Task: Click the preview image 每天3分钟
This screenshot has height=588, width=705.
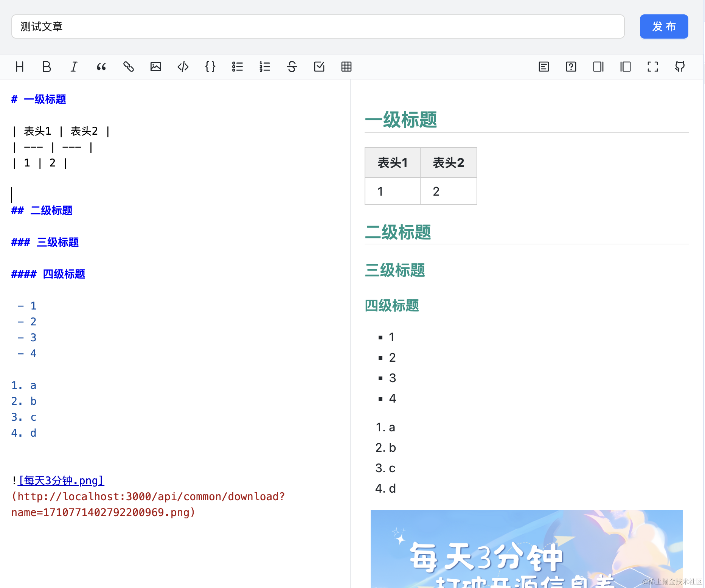Action: 526,549
